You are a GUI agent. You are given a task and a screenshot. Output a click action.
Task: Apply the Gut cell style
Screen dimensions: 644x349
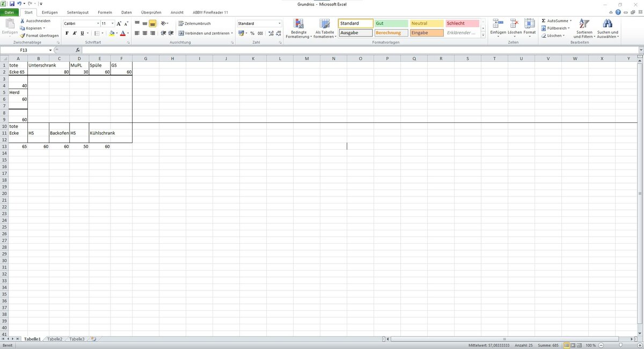point(391,24)
